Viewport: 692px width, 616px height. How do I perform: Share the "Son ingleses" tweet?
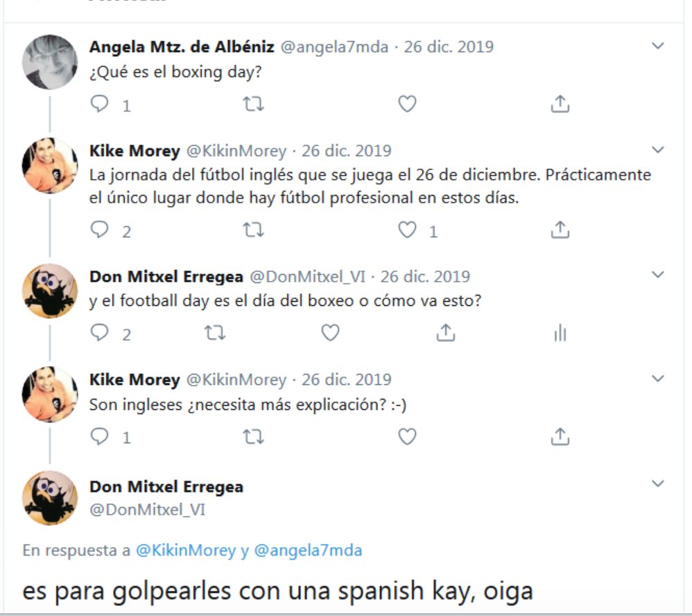(560, 436)
